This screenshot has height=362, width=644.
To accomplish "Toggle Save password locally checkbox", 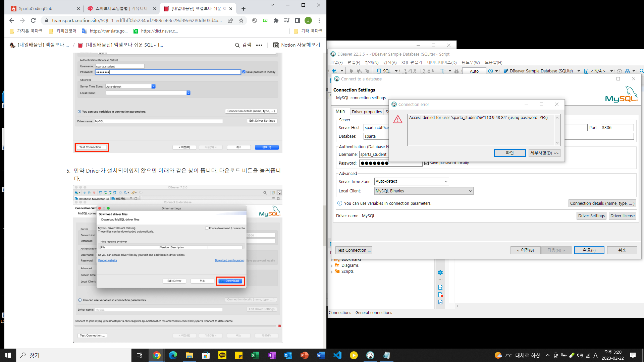I will point(426,163).
